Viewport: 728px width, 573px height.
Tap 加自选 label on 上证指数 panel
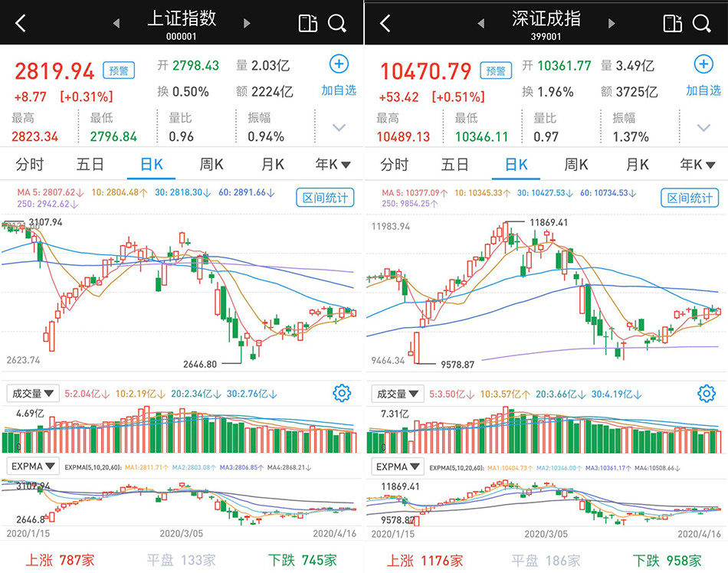click(x=339, y=90)
